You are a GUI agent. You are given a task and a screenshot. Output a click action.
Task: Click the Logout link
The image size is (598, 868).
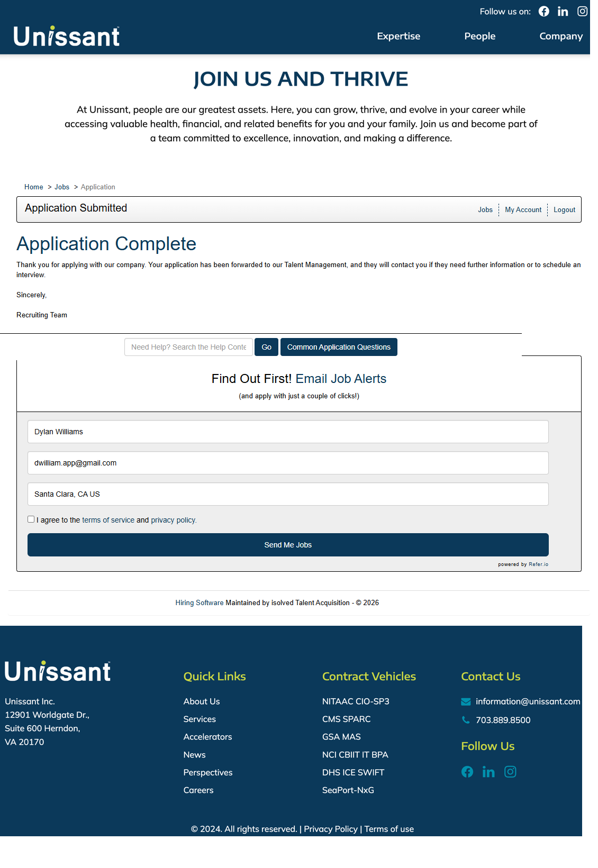(564, 210)
